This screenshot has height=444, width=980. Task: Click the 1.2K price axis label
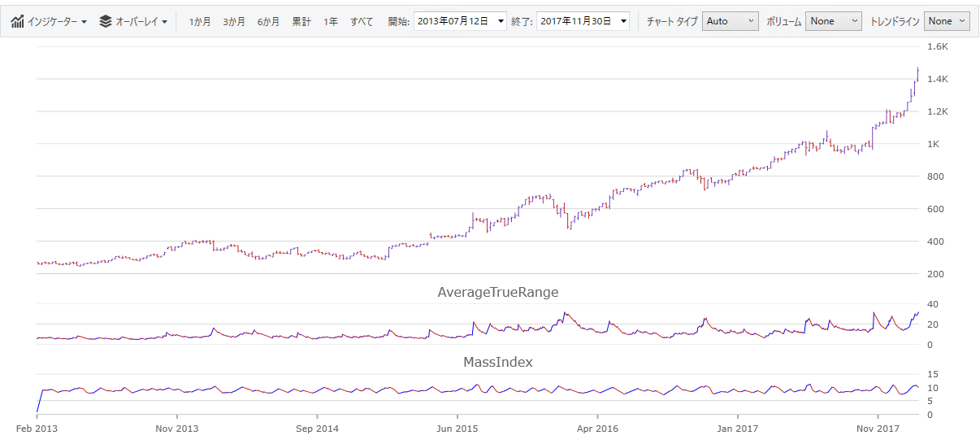[x=938, y=111]
